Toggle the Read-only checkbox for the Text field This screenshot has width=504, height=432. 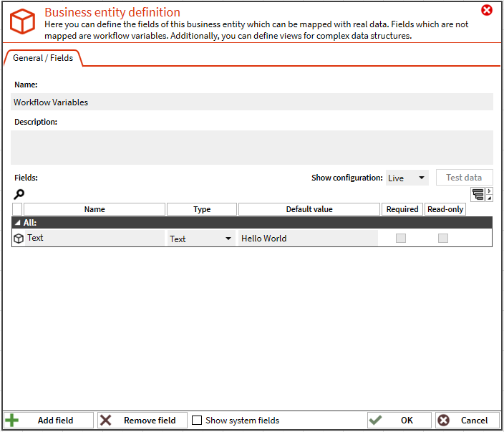point(443,239)
